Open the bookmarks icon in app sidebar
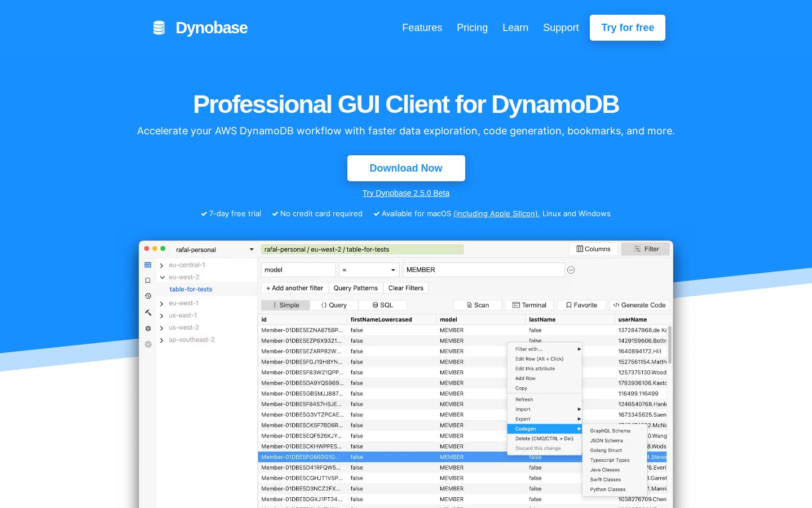Viewport: 812px width, 508px height. pyautogui.click(x=148, y=281)
